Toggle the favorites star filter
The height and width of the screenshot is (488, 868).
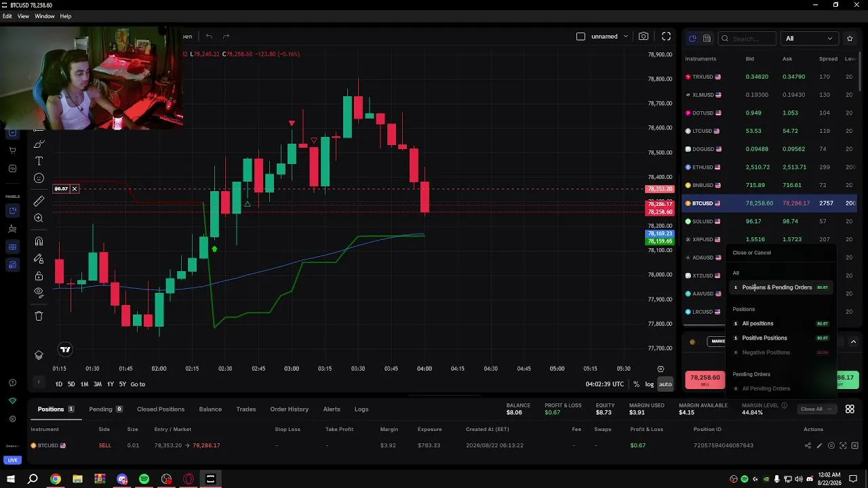[850, 39]
